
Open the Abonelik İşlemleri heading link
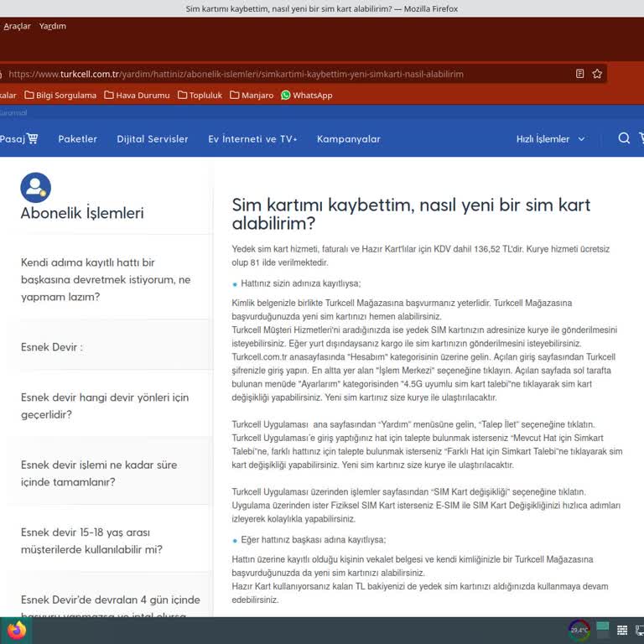[x=82, y=213]
